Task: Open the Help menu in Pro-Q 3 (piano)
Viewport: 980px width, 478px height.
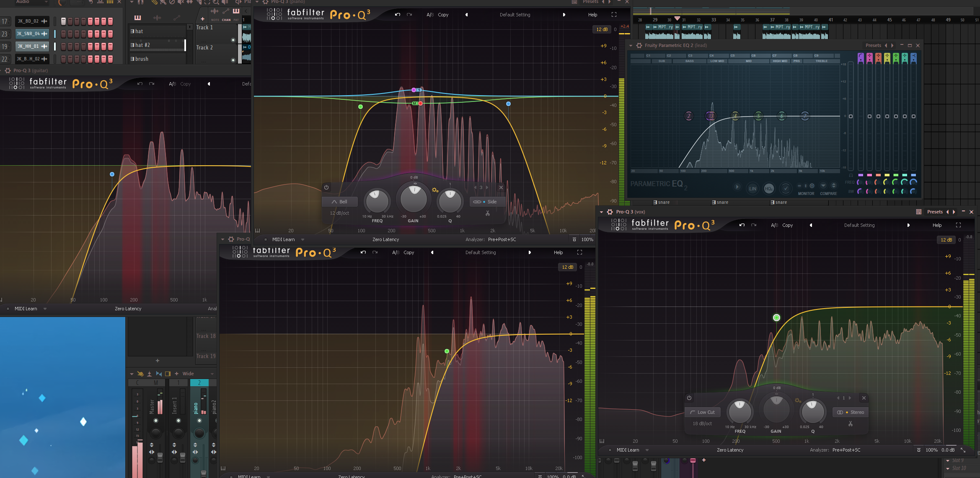Action: (592, 15)
